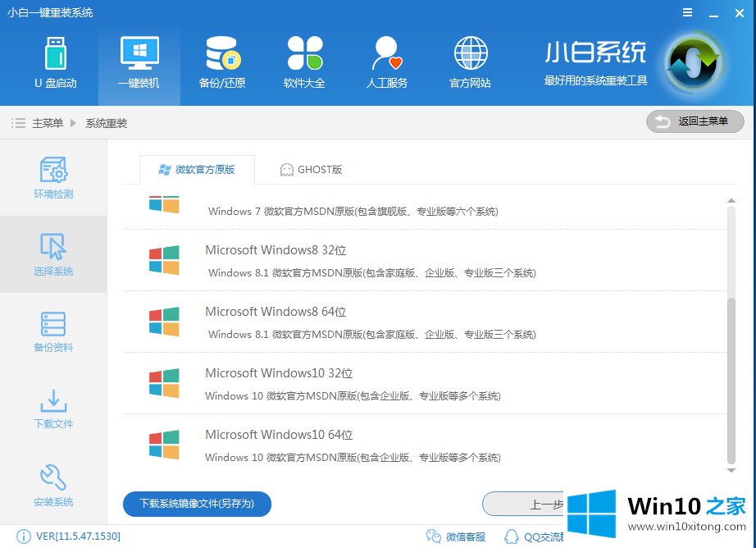Image resolution: width=756 pixels, height=548 pixels.
Task: Switch to GHOST版 tab
Action: (x=311, y=170)
